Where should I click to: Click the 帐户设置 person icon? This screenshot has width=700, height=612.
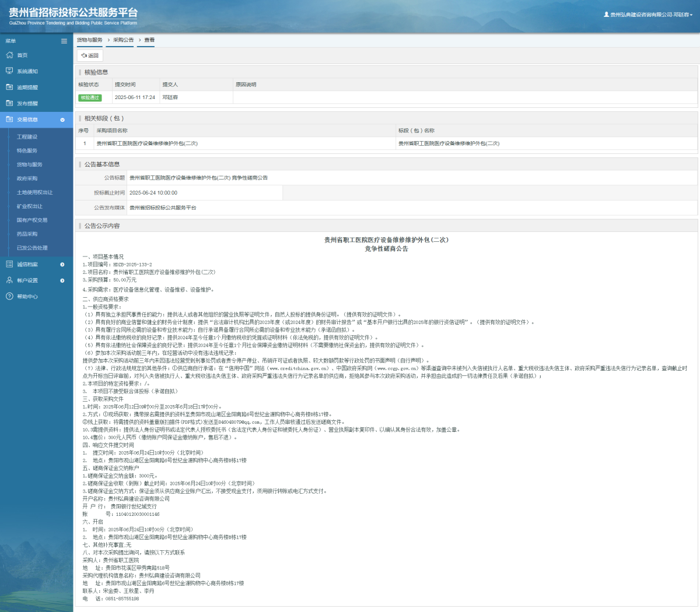pos(9,280)
